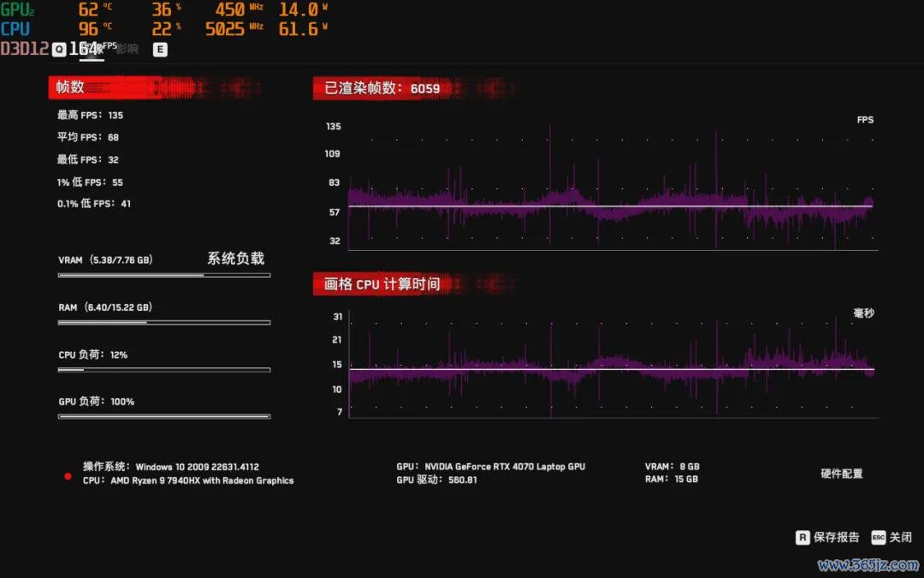Click the E key icon beside the tabs

(160, 50)
